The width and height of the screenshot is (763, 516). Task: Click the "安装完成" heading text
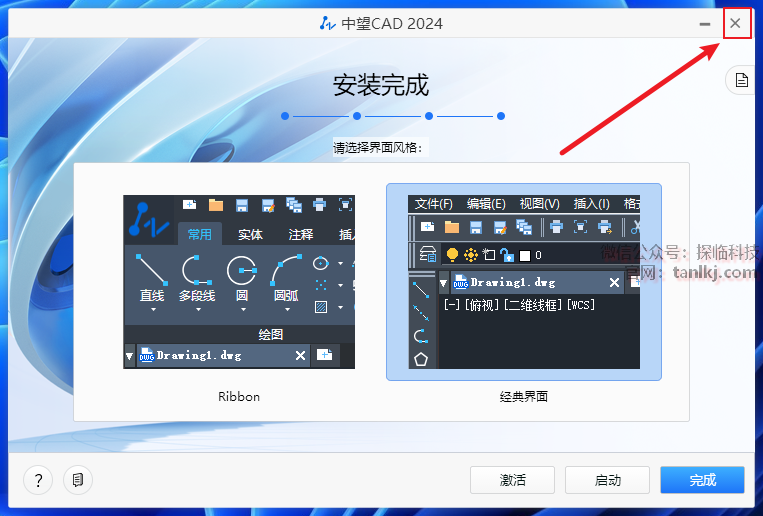click(x=381, y=85)
